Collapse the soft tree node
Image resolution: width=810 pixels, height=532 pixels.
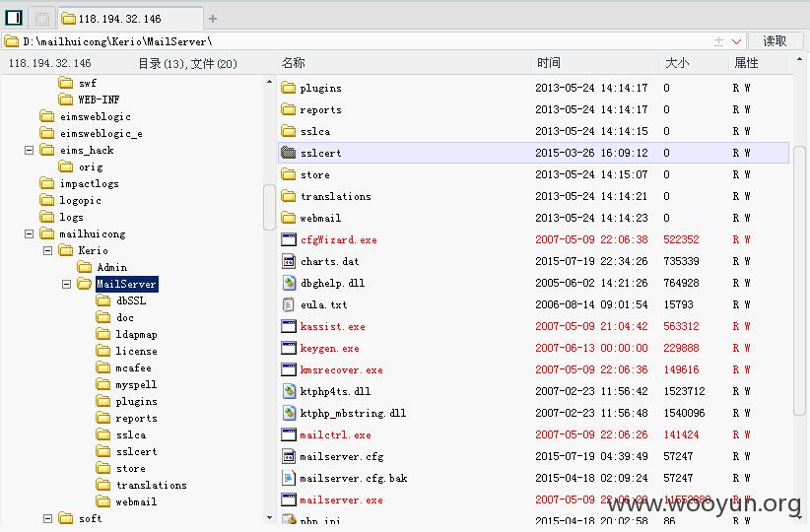(48, 518)
